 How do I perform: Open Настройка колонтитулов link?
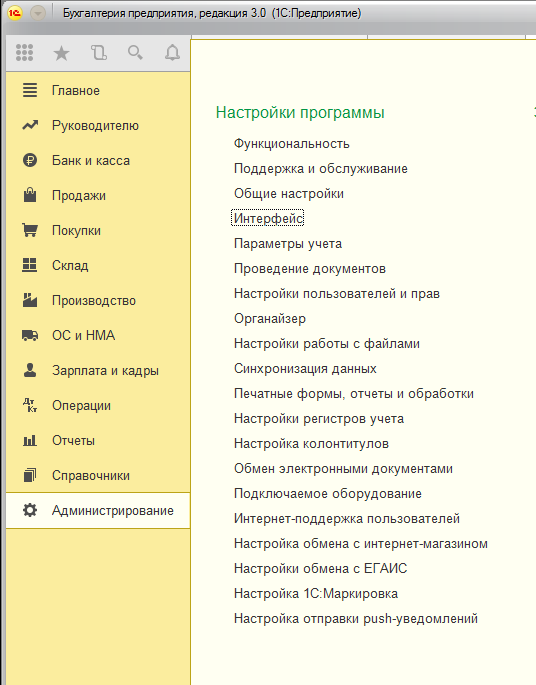pos(311,443)
